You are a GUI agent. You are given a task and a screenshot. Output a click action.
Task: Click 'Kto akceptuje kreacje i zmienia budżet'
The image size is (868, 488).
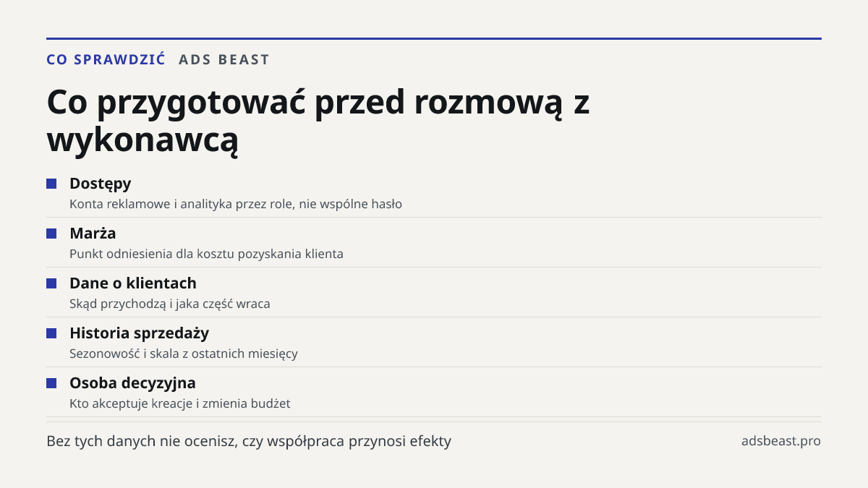coord(180,403)
